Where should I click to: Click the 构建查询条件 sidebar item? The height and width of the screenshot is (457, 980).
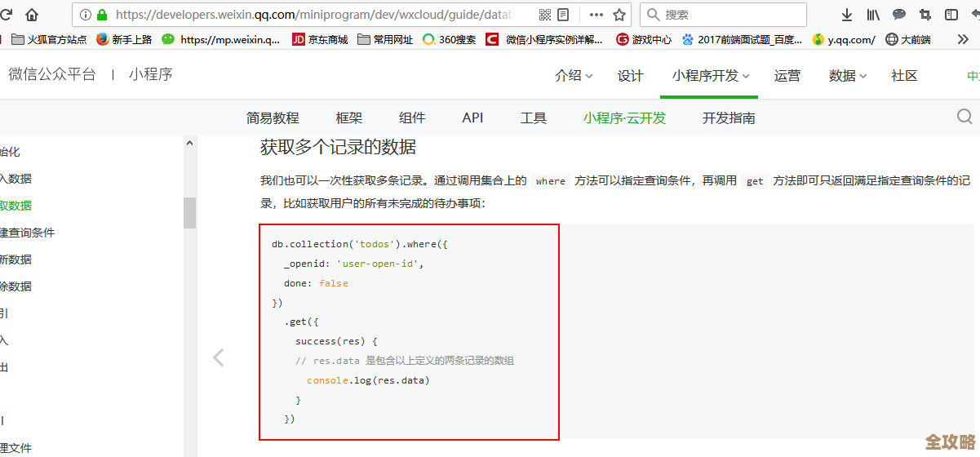[28, 233]
